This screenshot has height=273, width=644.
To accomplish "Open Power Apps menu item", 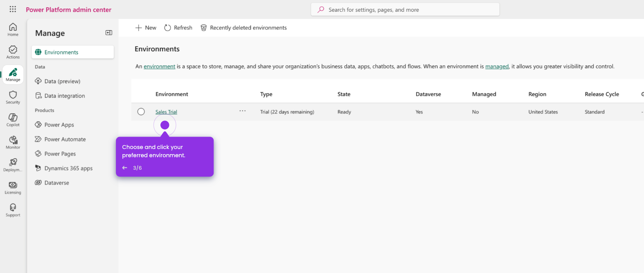I will [73, 124].
